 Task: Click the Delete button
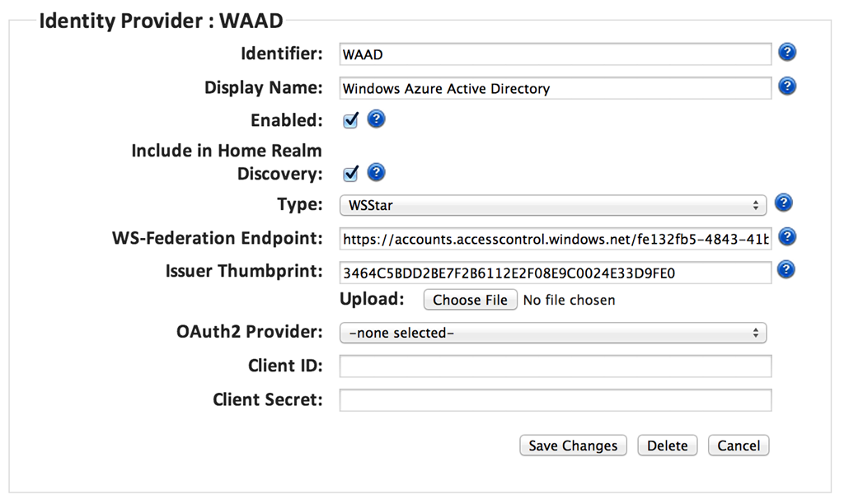pyautogui.click(x=667, y=446)
